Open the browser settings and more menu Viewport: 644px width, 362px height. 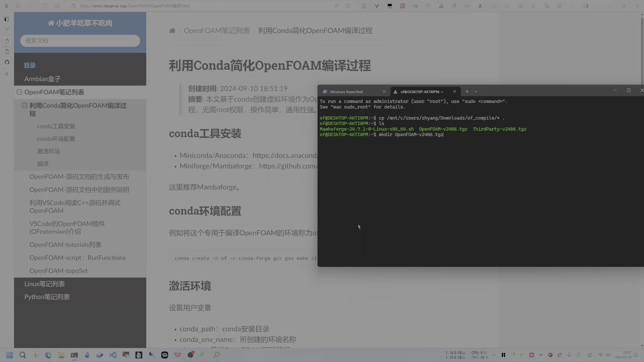pyautogui.click(x=572, y=6)
